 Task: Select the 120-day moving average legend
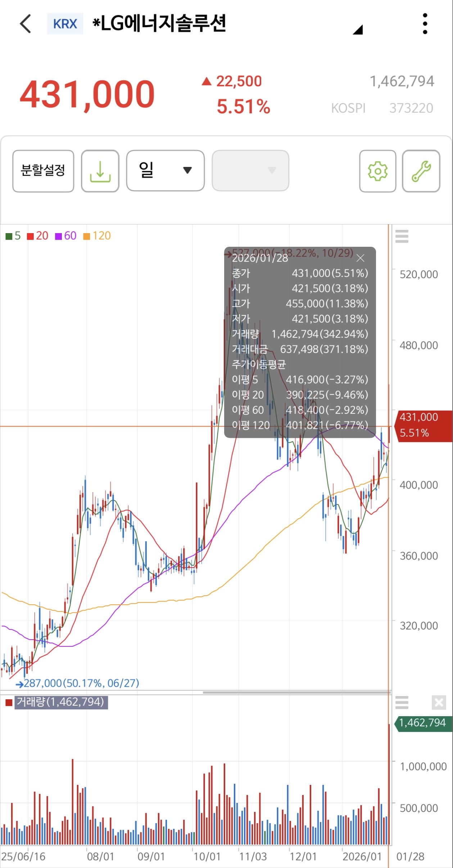[97, 236]
